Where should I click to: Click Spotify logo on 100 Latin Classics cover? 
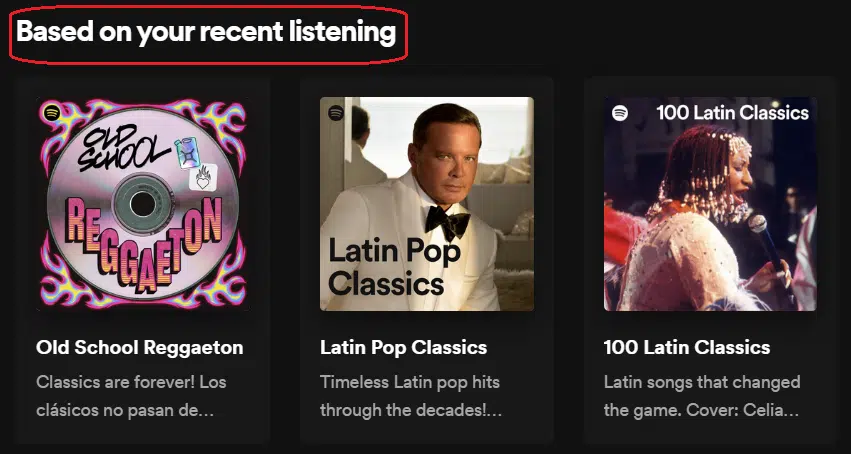(620, 113)
